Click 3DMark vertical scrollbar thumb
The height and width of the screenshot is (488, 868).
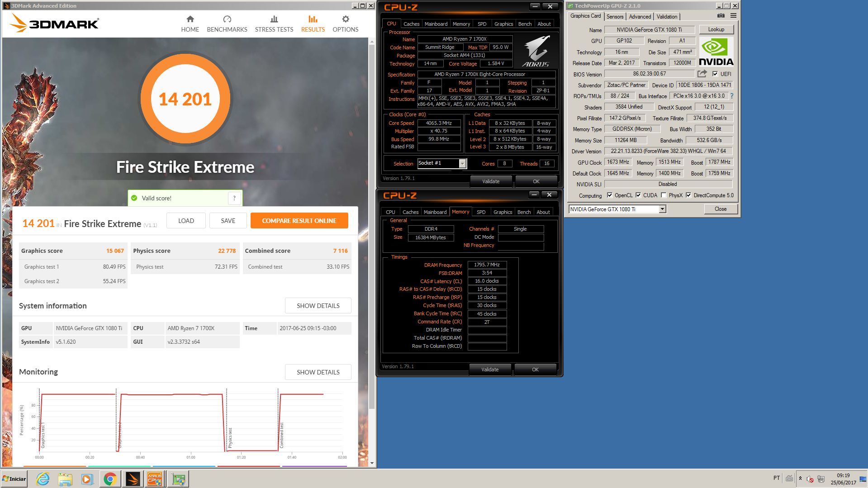pyautogui.click(x=372, y=226)
